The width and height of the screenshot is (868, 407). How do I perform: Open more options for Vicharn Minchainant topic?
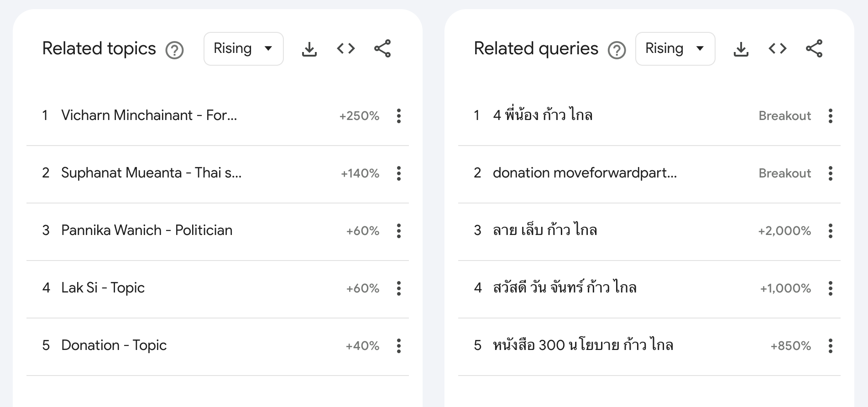399,116
